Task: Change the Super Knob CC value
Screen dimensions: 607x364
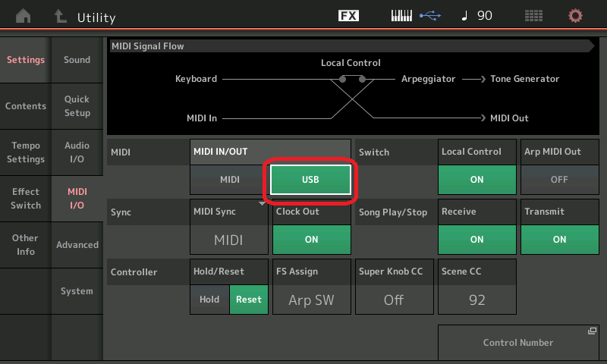Action: click(394, 299)
